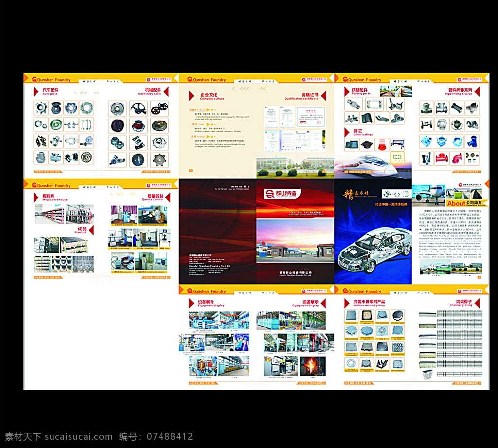Click the 质量控制 Quality Control heading
Screen dimensions: 498x448
(x=153, y=198)
